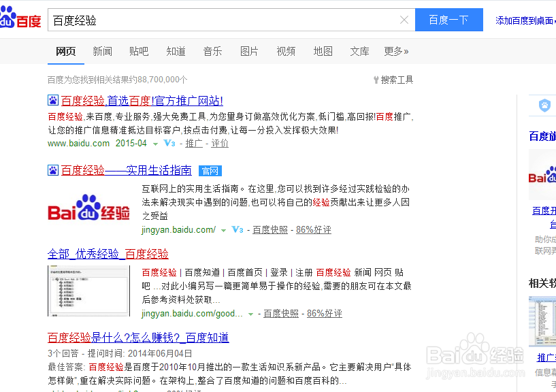Open 百度经验是什么?怎么赚钱?_百度知道 result
This screenshot has height=392, width=556.
[x=138, y=338]
